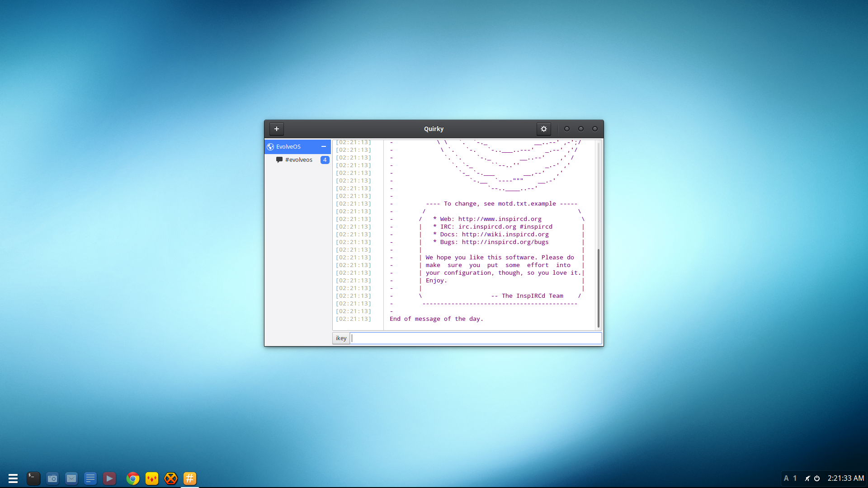Focus the message input field
This screenshot has height=488, width=868.
pyautogui.click(x=476, y=338)
